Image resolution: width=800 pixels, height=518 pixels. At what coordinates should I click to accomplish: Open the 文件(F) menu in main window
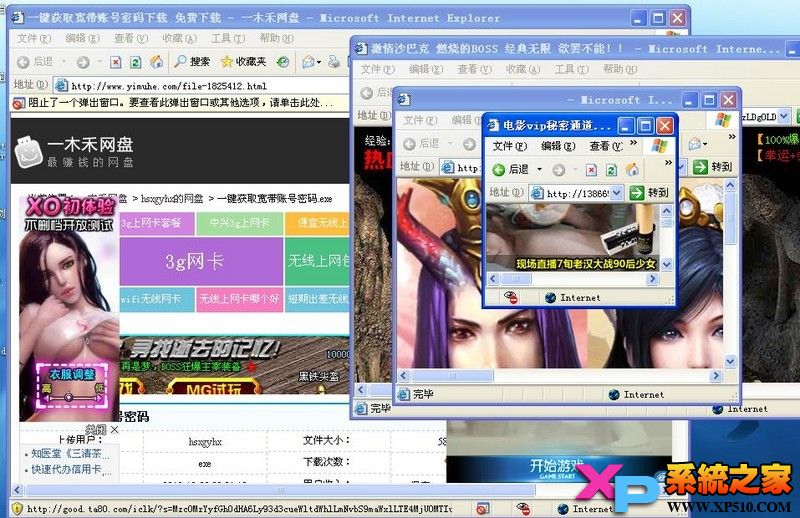coord(34,38)
